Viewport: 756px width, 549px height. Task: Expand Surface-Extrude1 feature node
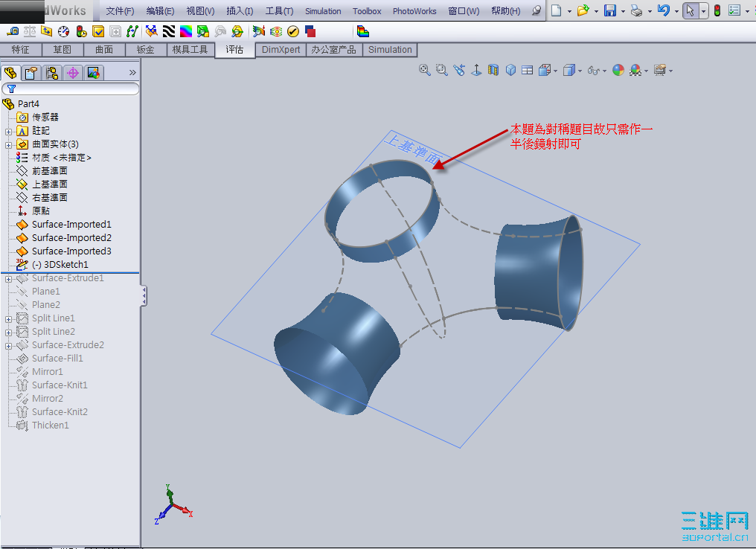pos(8,279)
